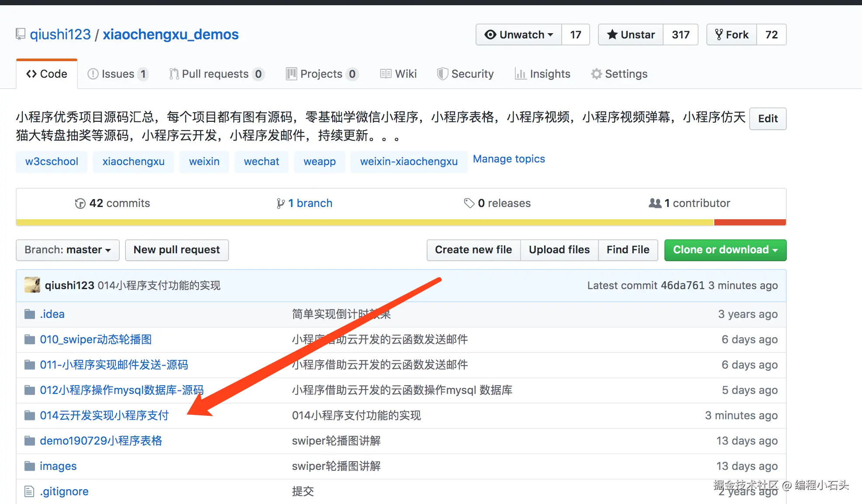
Task: Unstar the repository
Action: tap(631, 35)
